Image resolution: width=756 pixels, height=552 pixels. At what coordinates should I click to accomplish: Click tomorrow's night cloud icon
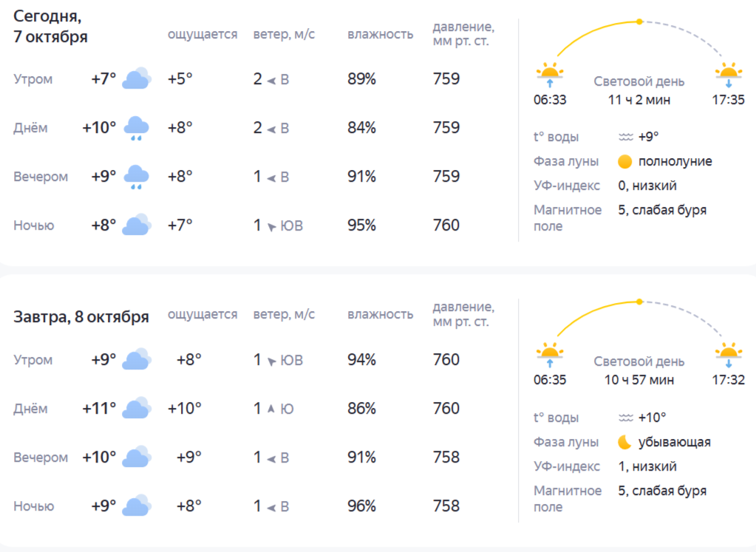(x=137, y=506)
